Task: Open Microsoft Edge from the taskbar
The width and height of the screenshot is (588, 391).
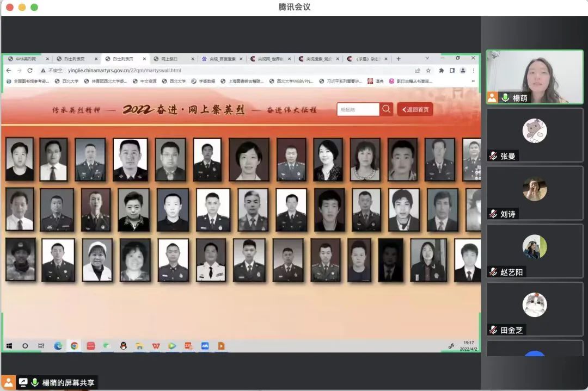Action: click(x=58, y=346)
